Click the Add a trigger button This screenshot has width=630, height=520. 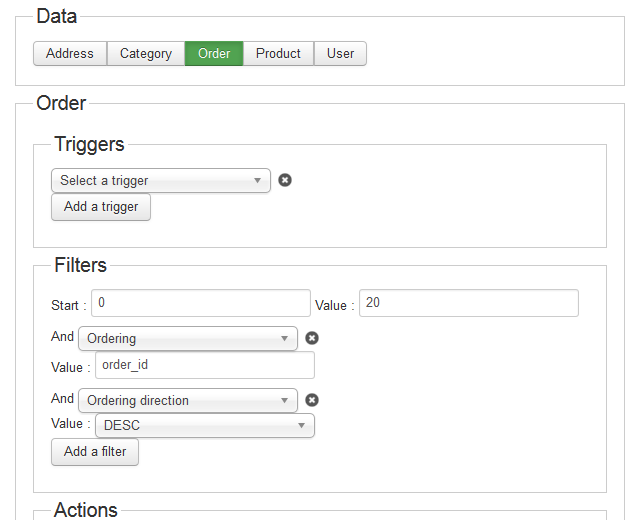point(101,207)
